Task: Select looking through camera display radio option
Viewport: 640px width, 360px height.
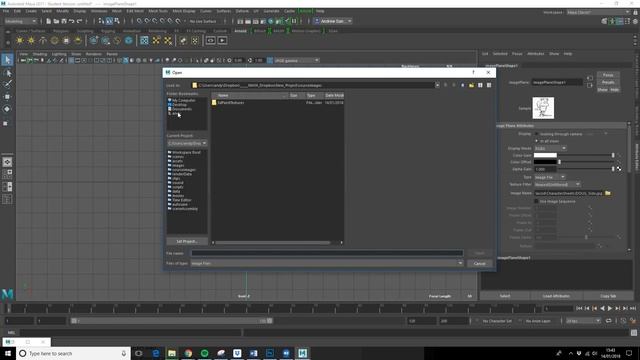Action: coord(537,134)
